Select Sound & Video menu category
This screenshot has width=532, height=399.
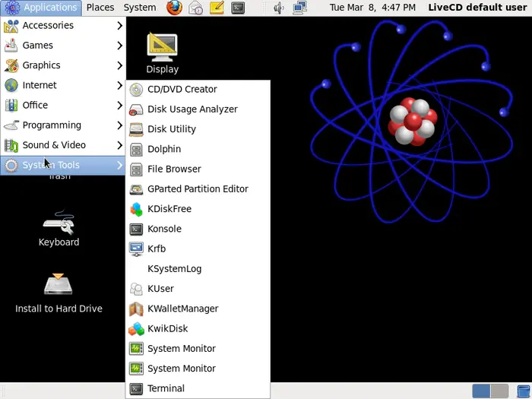63,145
